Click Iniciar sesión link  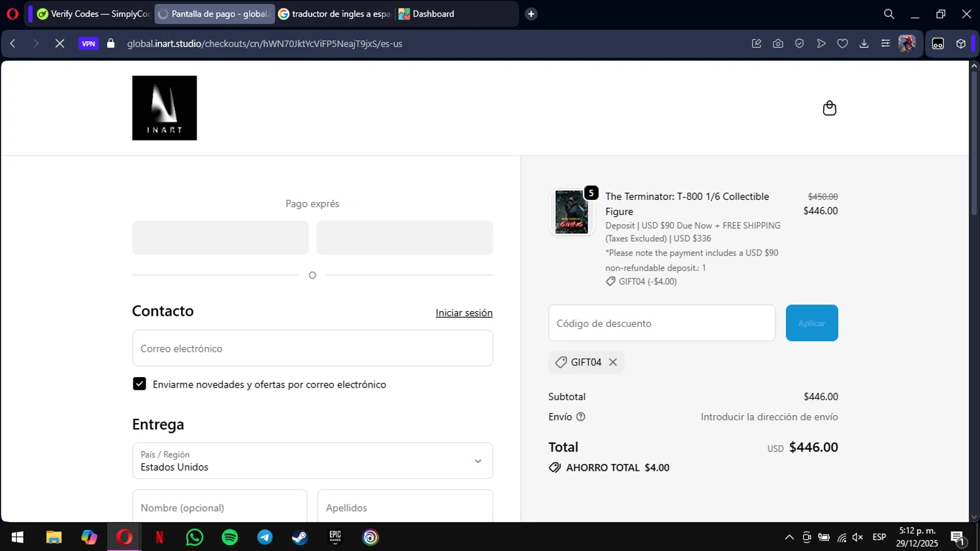coord(464,313)
